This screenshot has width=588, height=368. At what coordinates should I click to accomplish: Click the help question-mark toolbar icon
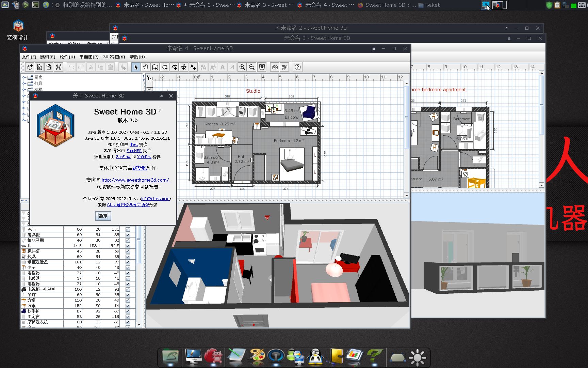coord(298,67)
